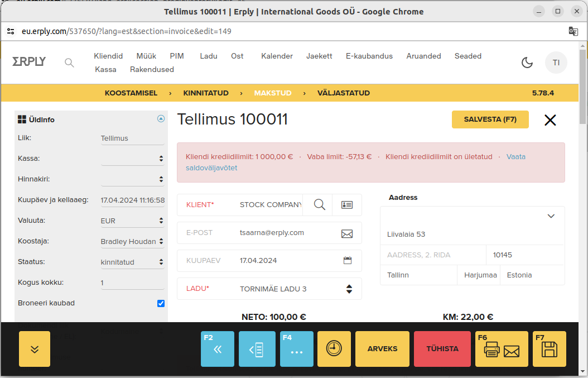Image resolution: width=588 pixels, height=378 pixels.
Task: Open the Rakendused menu
Action: [x=152, y=69]
